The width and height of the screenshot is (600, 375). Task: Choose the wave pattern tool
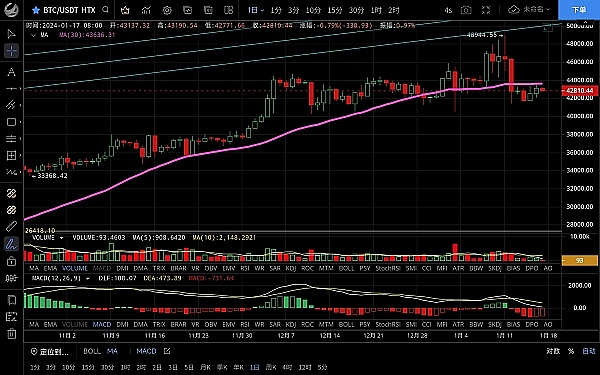tap(11, 172)
